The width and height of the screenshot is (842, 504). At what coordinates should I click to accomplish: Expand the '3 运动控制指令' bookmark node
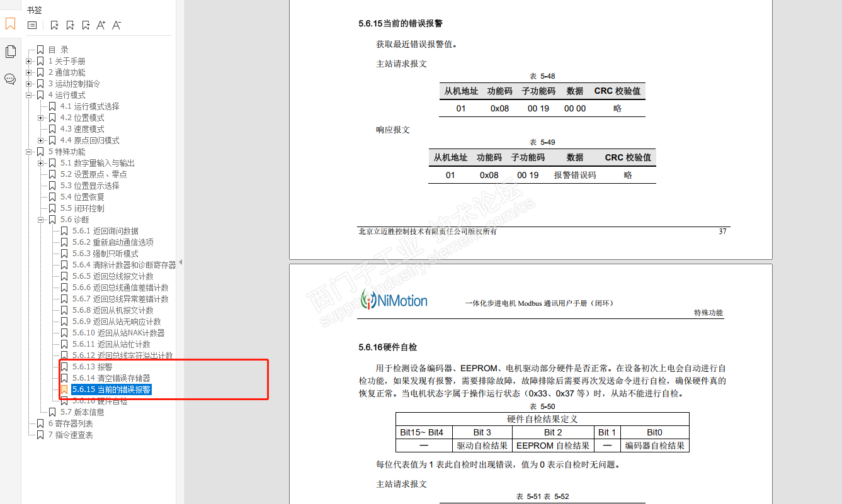point(29,84)
